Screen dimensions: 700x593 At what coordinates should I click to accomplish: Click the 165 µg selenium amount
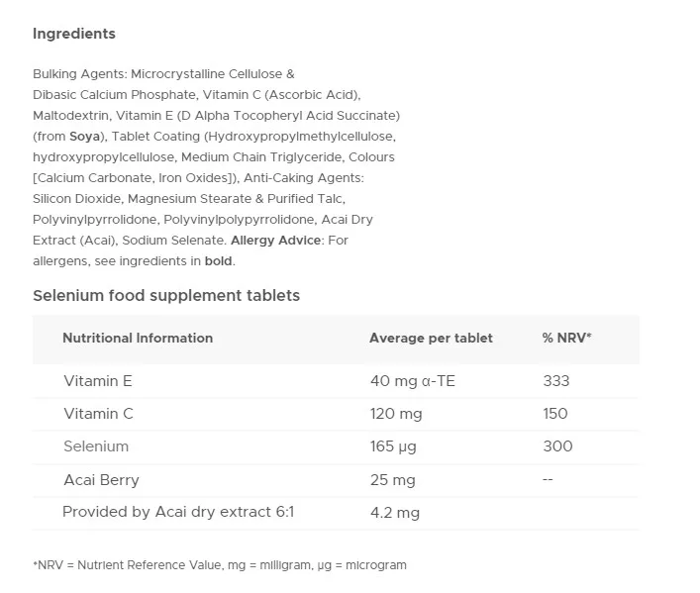tap(393, 446)
